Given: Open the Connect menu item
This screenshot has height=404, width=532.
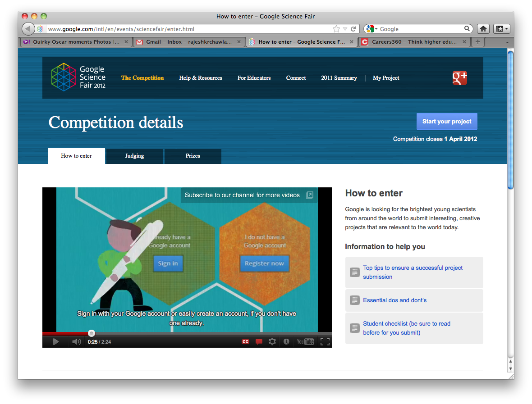Looking at the screenshot, I should (296, 77).
